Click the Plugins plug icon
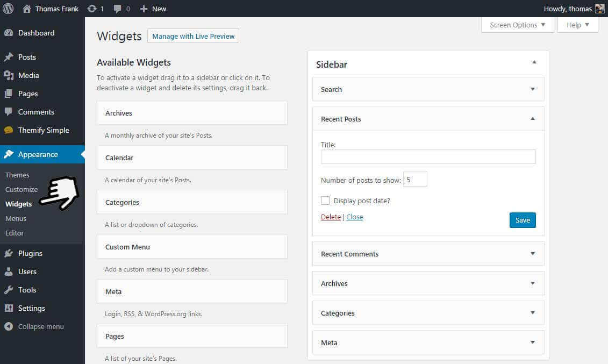608x364 pixels. click(x=9, y=253)
